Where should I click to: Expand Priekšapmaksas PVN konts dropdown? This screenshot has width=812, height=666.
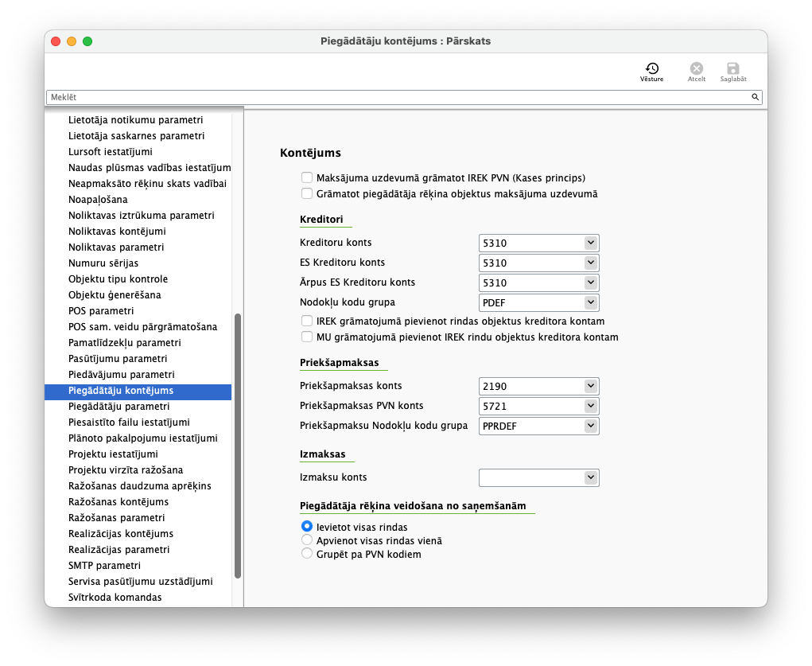[x=590, y=406]
